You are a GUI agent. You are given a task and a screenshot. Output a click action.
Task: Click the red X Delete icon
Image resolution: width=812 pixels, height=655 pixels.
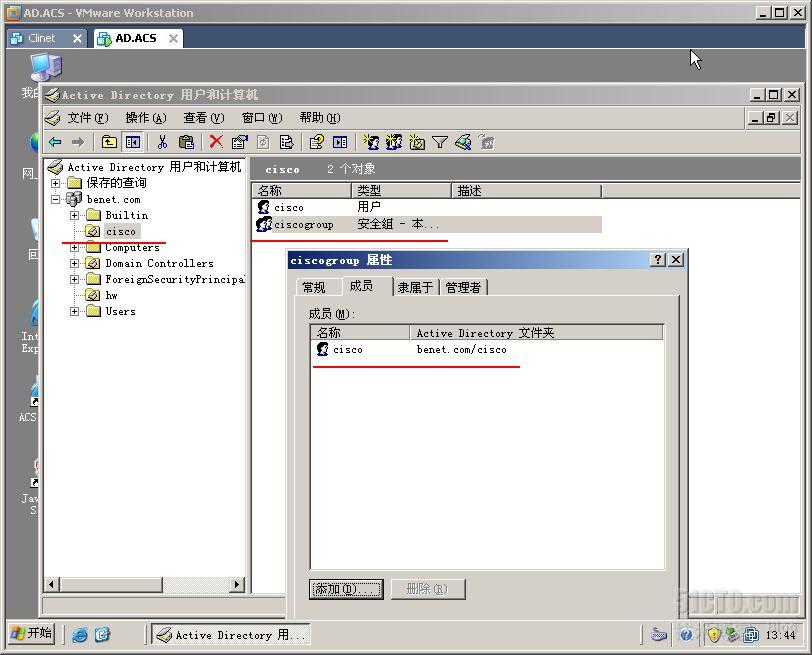tap(216, 141)
